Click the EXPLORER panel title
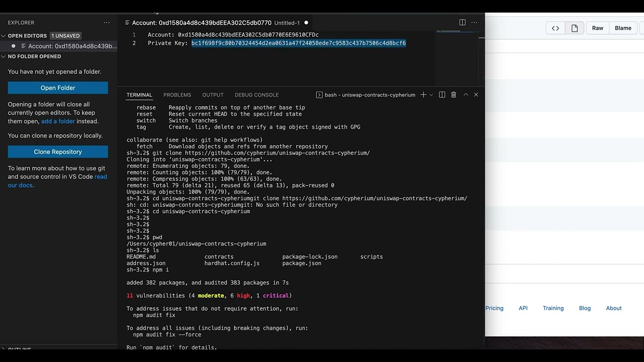This screenshot has height=362, width=644. (21, 23)
